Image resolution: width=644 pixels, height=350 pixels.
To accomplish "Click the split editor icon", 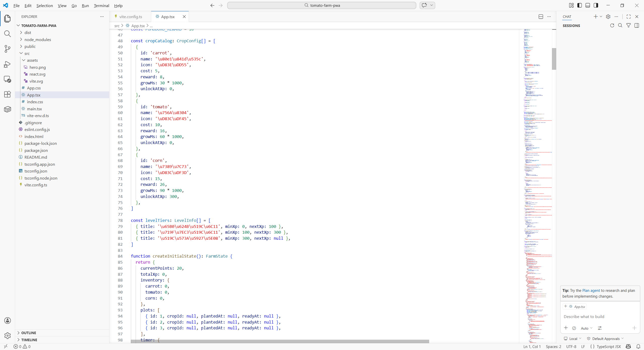I will point(541,17).
